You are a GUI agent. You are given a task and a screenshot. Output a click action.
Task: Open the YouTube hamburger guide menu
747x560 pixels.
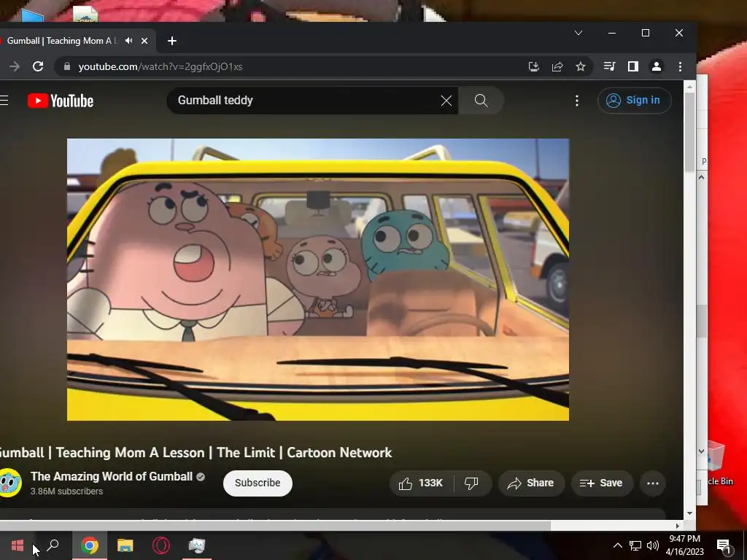(x=4, y=101)
